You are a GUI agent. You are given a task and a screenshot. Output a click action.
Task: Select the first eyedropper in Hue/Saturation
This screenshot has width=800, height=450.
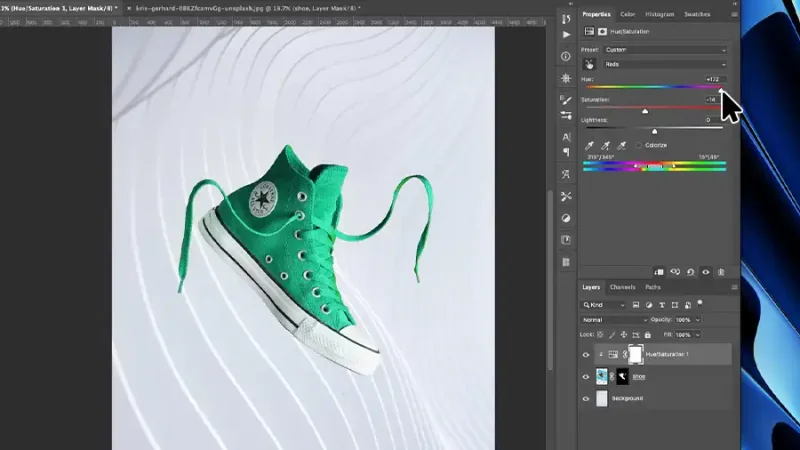pyautogui.click(x=589, y=145)
